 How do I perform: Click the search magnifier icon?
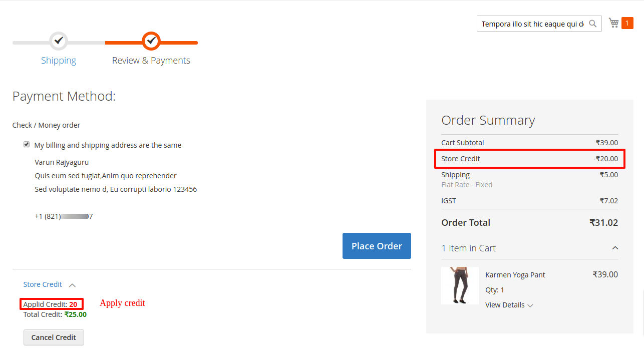click(x=593, y=24)
